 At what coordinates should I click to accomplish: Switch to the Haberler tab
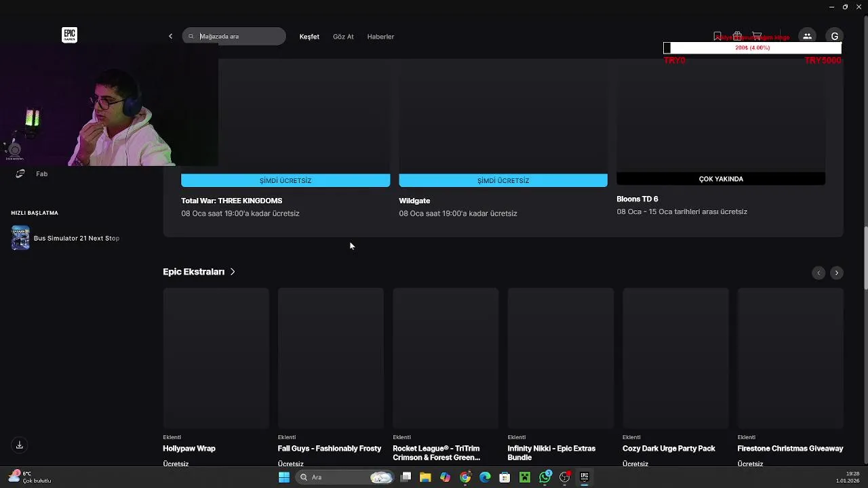point(380,37)
